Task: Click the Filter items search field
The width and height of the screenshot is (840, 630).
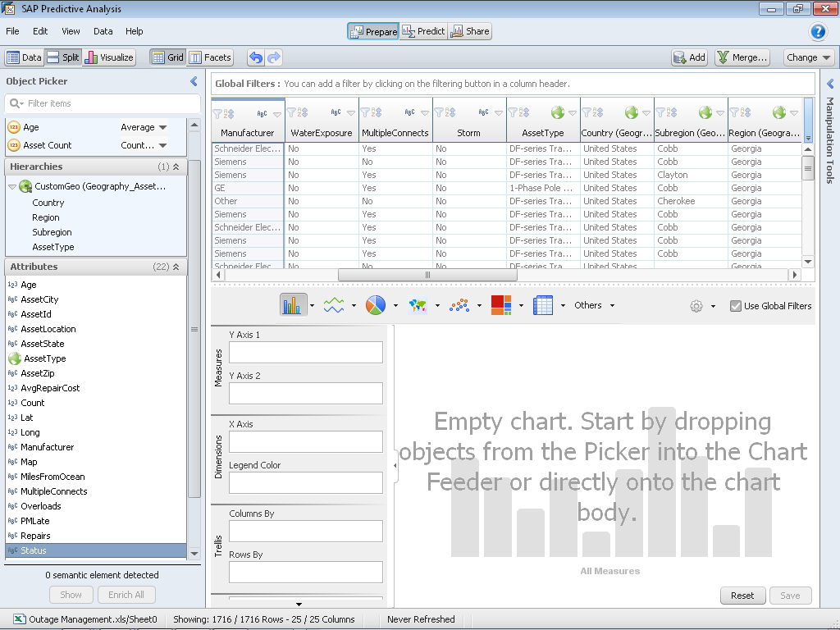Action: (x=103, y=103)
